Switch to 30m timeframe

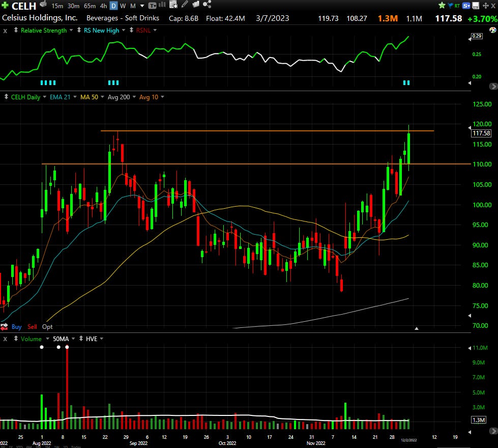73,6
